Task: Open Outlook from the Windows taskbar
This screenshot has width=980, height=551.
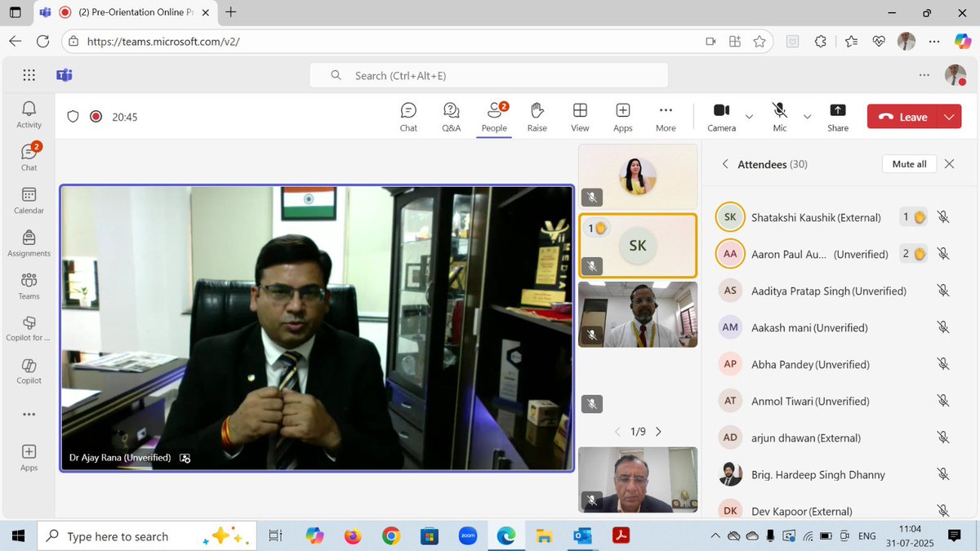Action: point(582,536)
